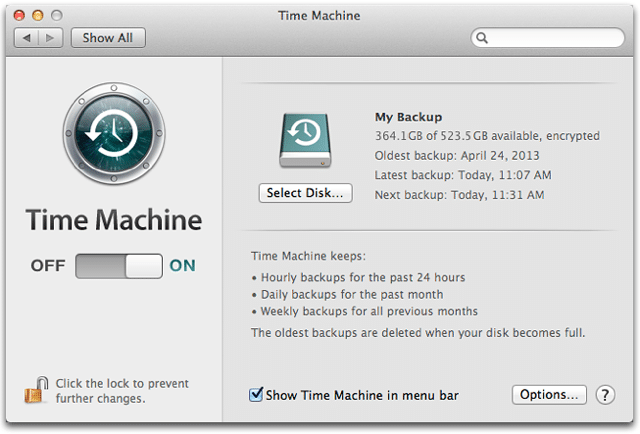
Task: Minimize the window with the yellow button
Action: 38,16
